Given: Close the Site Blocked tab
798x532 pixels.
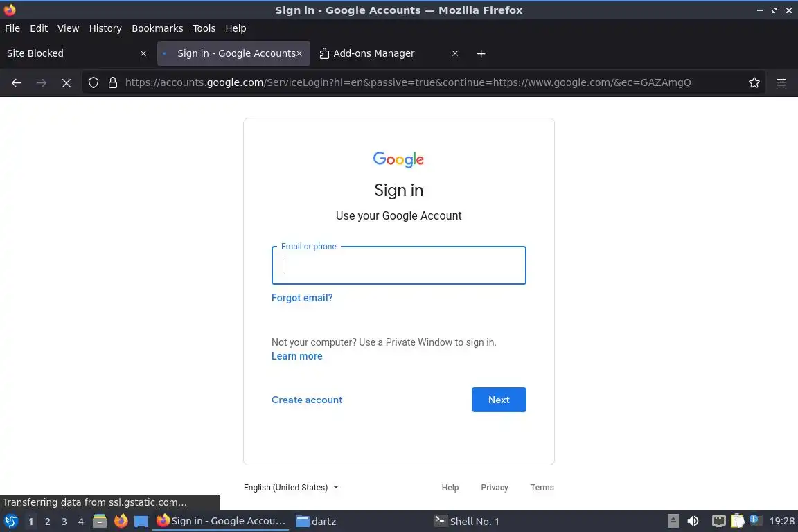Looking at the screenshot, I should 143,53.
